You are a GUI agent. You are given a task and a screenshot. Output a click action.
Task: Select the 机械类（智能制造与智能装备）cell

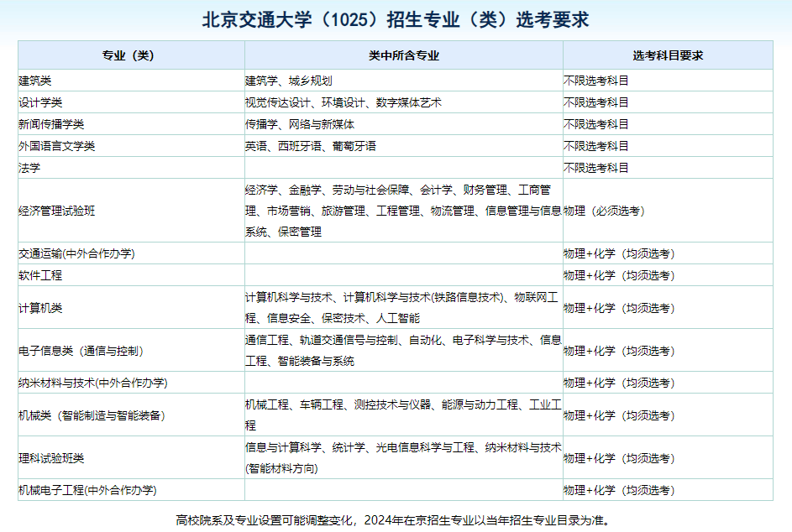(x=131, y=415)
